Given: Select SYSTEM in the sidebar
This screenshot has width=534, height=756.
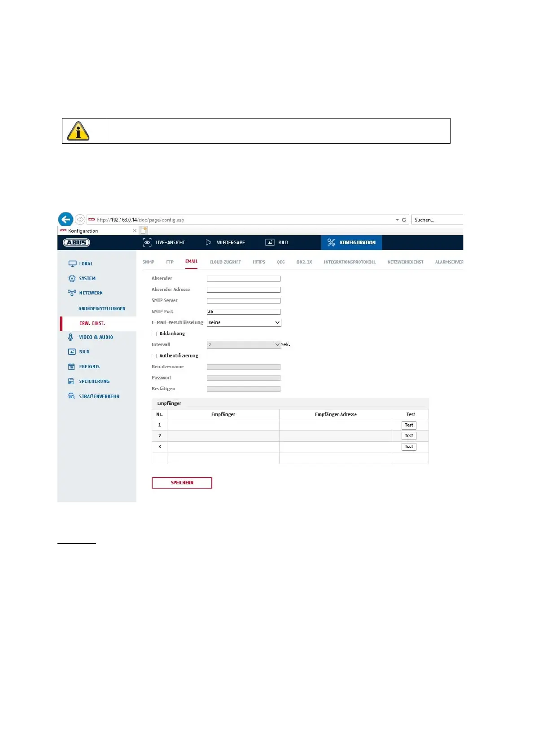Looking at the screenshot, I should (88, 279).
